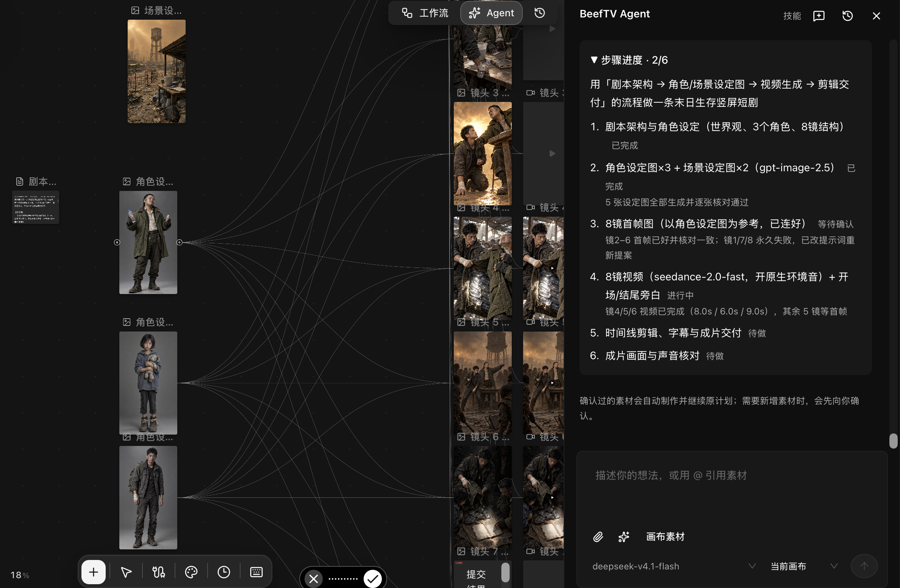This screenshot has height=588, width=900.
Task: Select the pointer selection tool
Action: click(x=126, y=572)
